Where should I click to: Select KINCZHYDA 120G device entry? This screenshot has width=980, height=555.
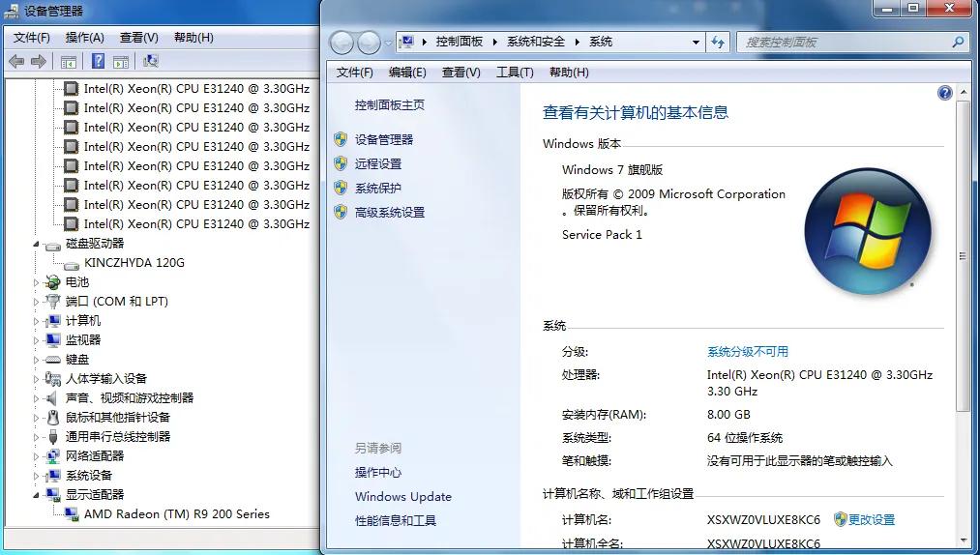click(x=134, y=263)
